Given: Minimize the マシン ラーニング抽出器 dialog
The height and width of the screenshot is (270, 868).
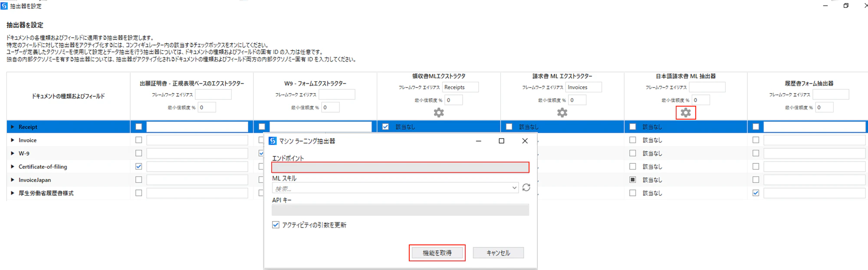Looking at the screenshot, I should click(x=478, y=141).
